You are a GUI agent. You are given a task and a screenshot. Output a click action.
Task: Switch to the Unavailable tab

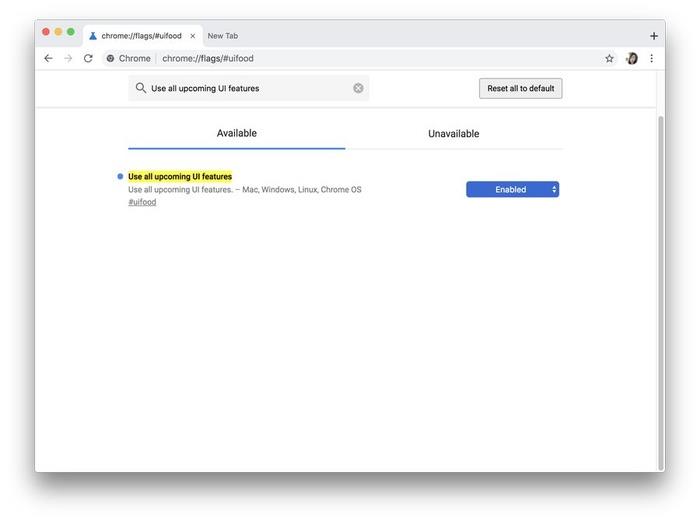(x=453, y=134)
